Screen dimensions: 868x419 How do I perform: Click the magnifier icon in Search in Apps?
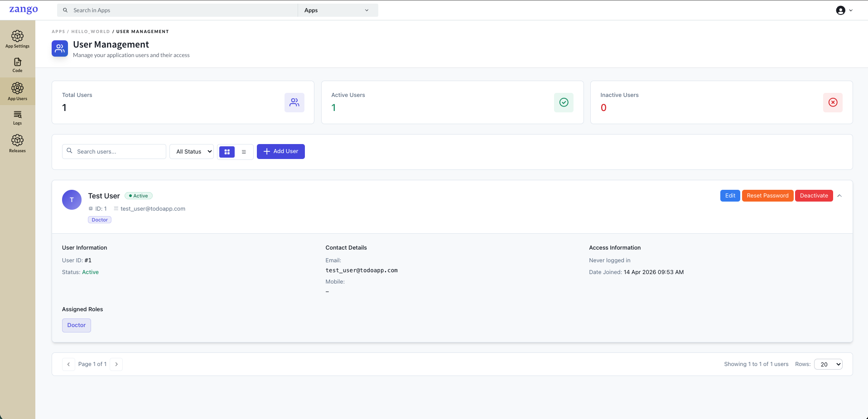65,10
